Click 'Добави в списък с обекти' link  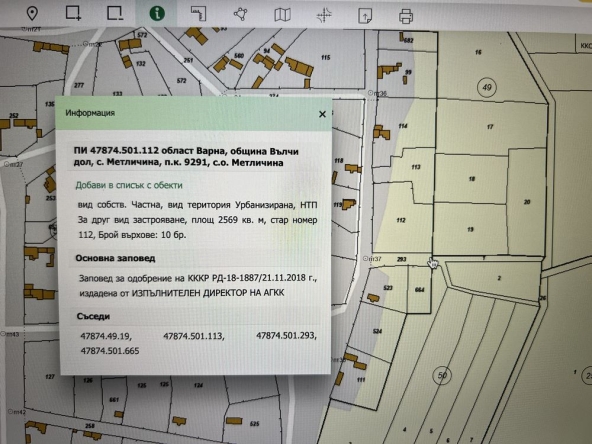click(129, 185)
